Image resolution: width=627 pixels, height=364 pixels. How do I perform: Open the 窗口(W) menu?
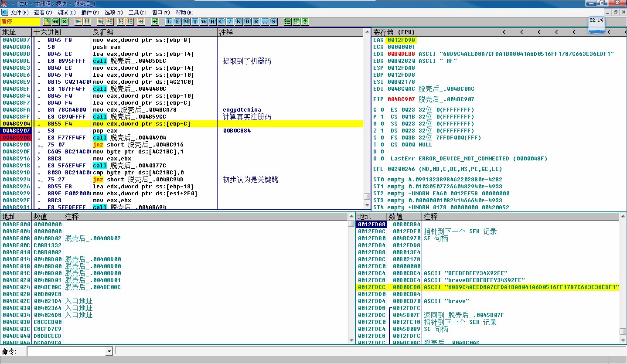click(x=161, y=13)
